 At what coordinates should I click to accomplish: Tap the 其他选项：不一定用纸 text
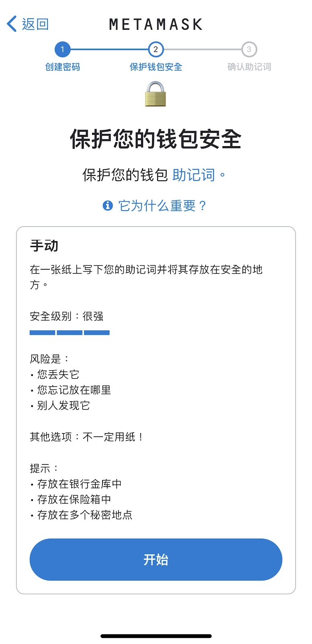point(87,437)
